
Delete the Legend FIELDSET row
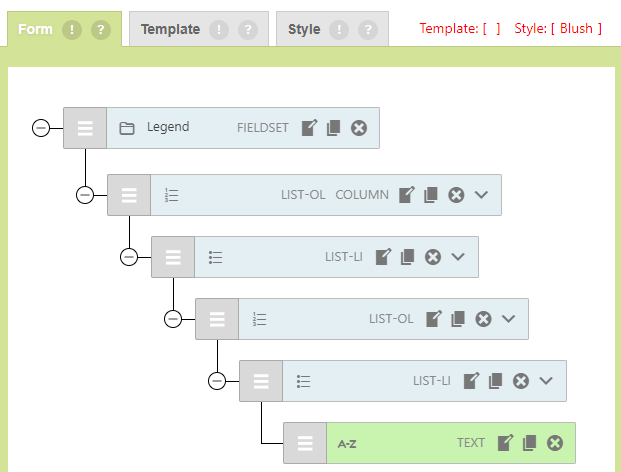[359, 128]
